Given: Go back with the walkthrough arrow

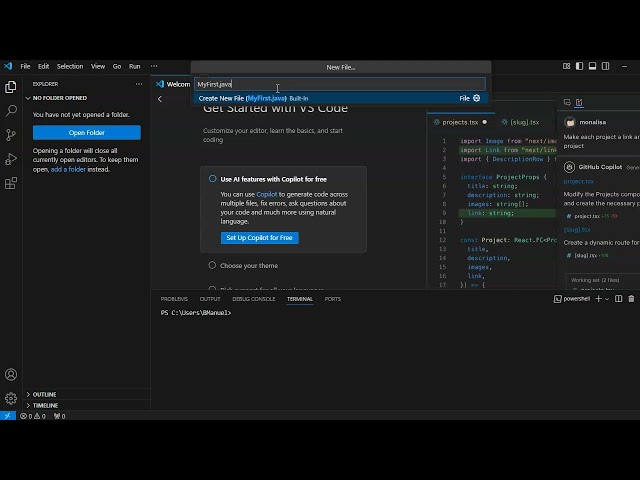Looking at the screenshot, I should [x=160, y=99].
